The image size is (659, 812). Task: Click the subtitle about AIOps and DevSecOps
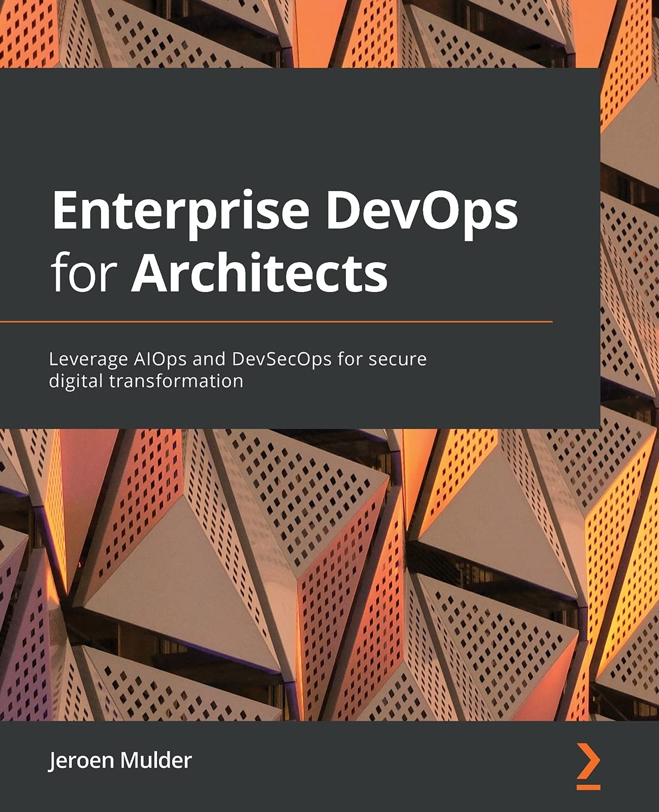coord(239,368)
